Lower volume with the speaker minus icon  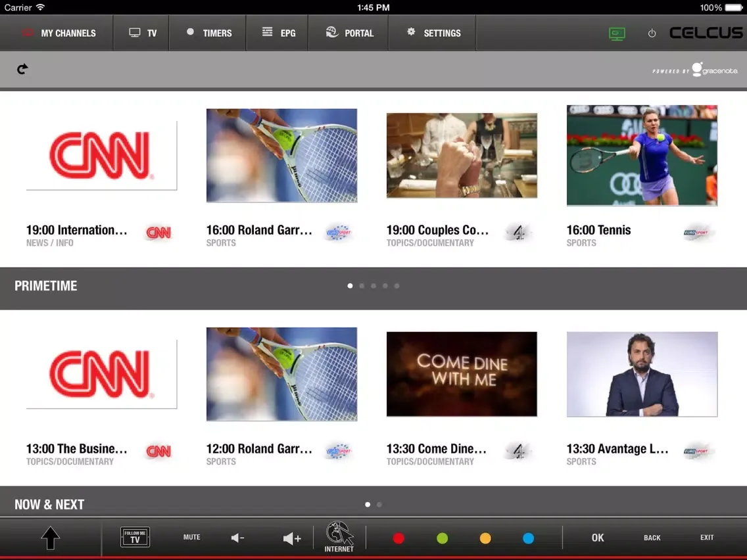[238, 538]
